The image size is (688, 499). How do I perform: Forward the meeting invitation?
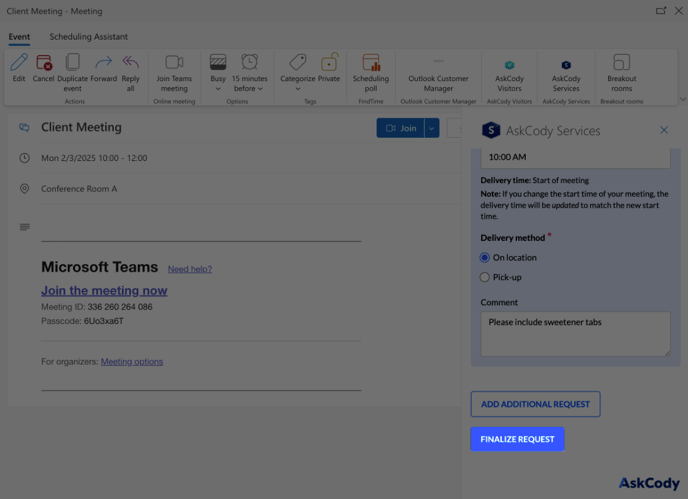[x=104, y=62]
